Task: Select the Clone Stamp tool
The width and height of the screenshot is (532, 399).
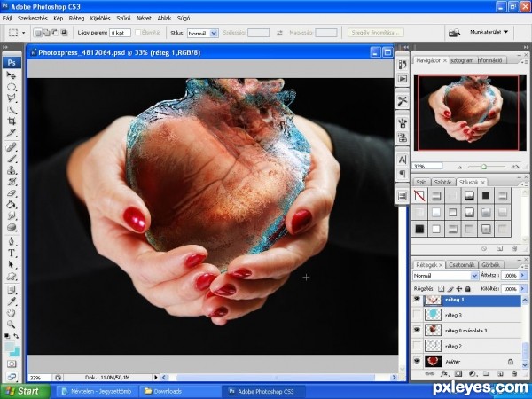Action: tap(12, 170)
